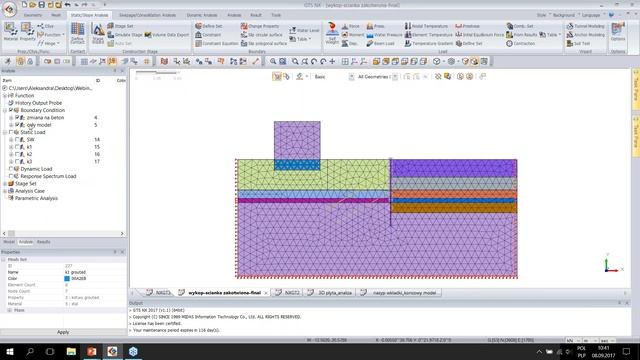Click the Save icon in quick access toolbar
Image resolution: width=640 pixels, height=360 pixels.
click(42, 5)
